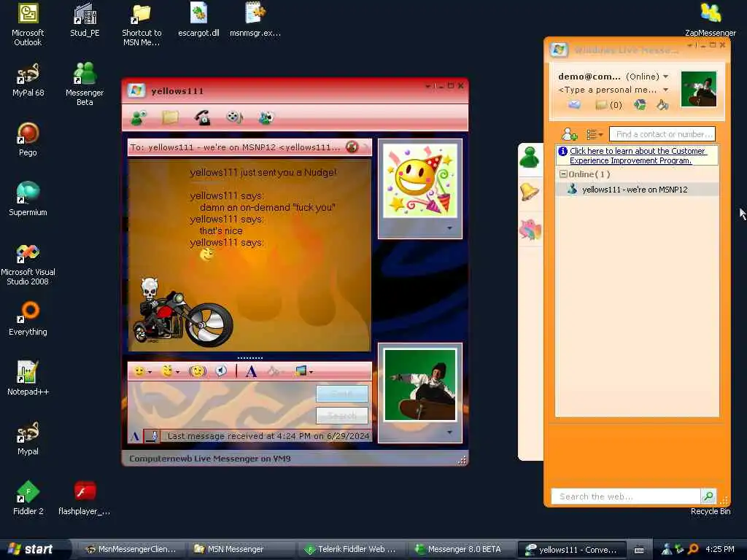Click the Notepad++ desktop icon
747x560 pixels.
(x=28, y=378)
